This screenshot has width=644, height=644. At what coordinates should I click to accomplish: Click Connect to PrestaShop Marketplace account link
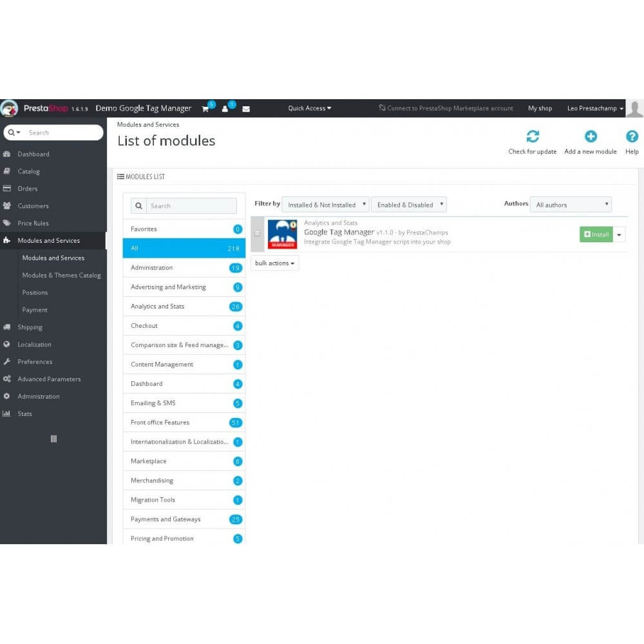[x=446, y=108]
